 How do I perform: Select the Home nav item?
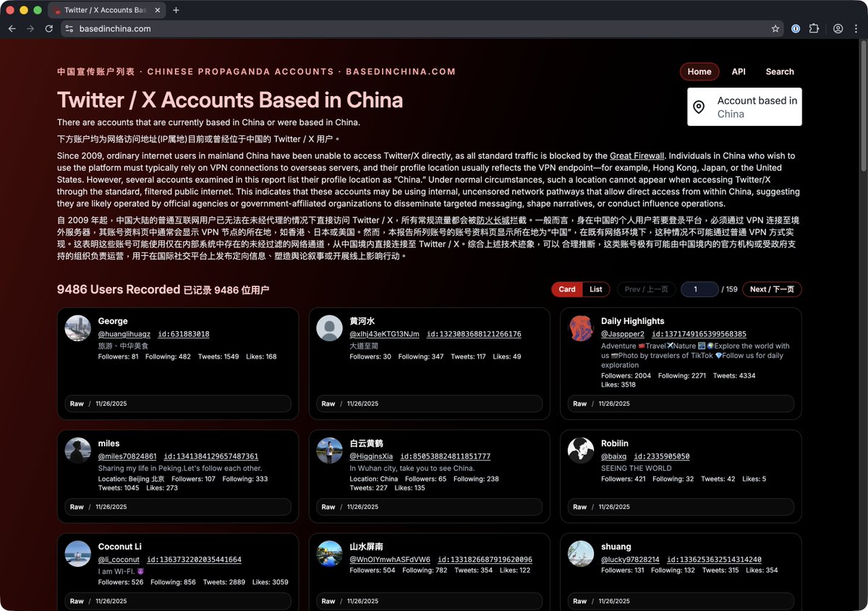(699, 72)
